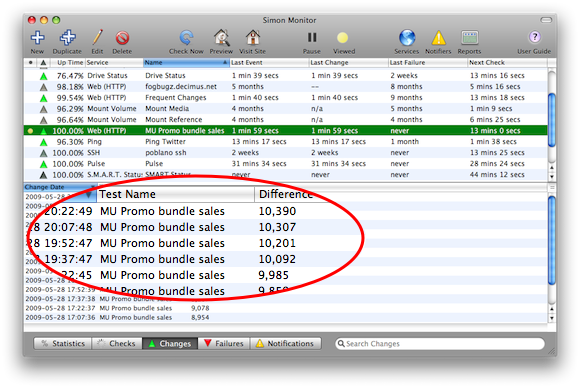Sort by the Service column header
This screenshot has height=388, width=580.
coord(114,63)
